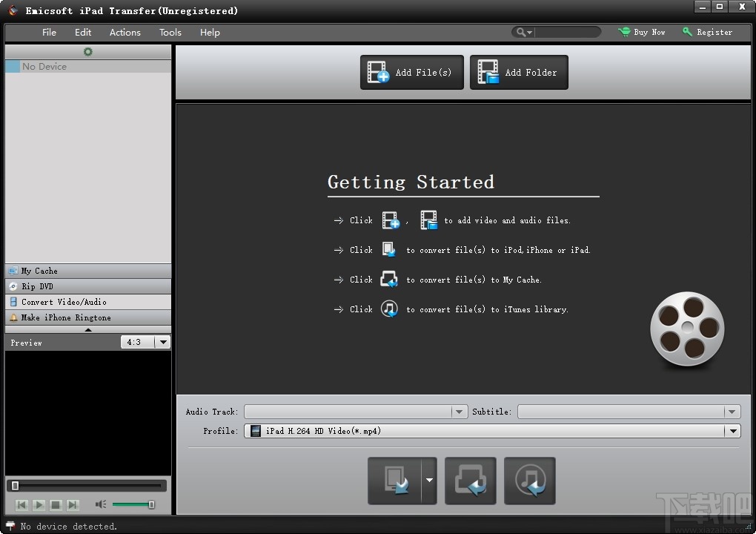Click the Preview panel label
Viewport: 756px width, 534px height.
pyautogui.click(x=26, y=343)
